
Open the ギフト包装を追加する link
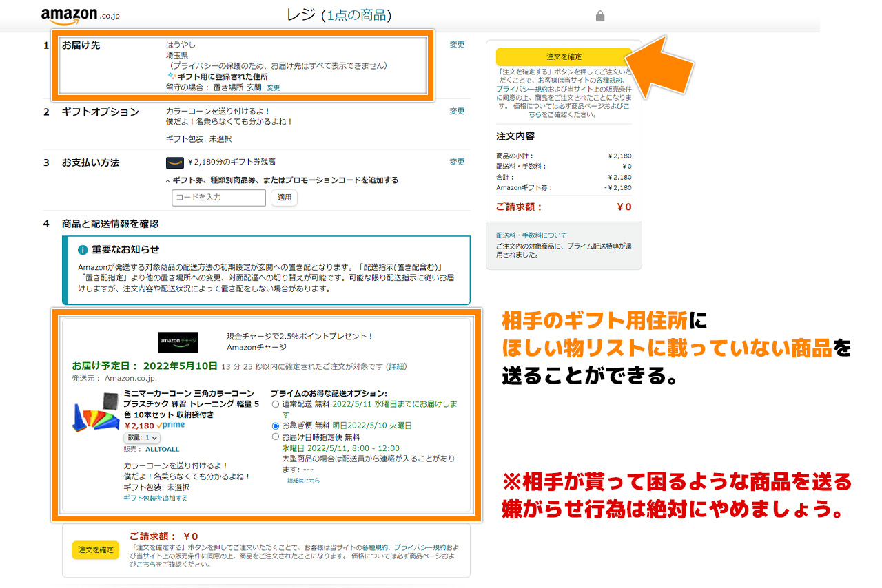155,498
